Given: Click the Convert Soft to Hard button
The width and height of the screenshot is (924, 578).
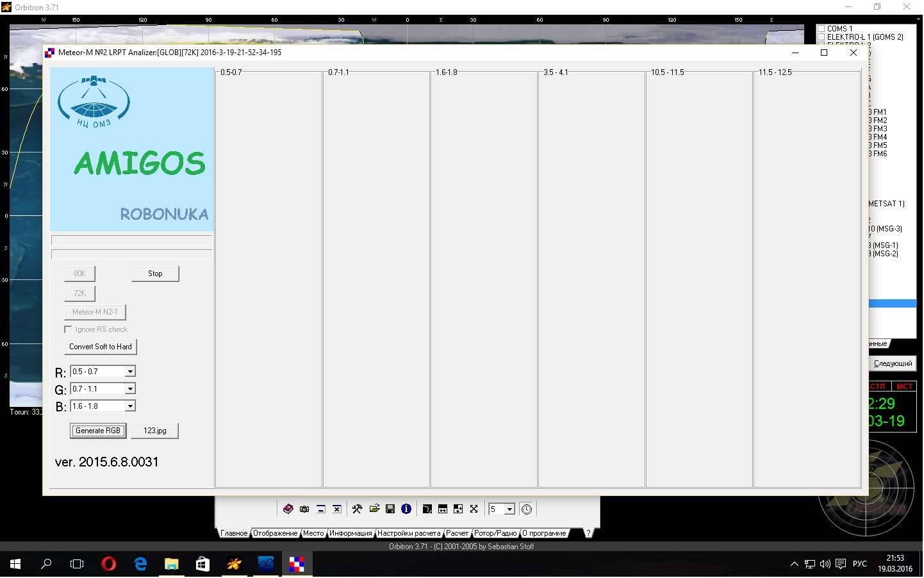Looking at the screenshot, I should 101,347.
